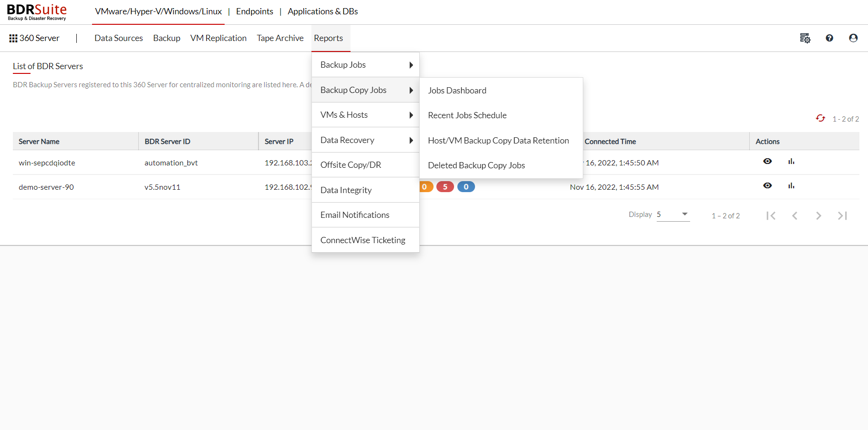Open report chart icon for win-sepcdqiodte

[x=791, y=161]
